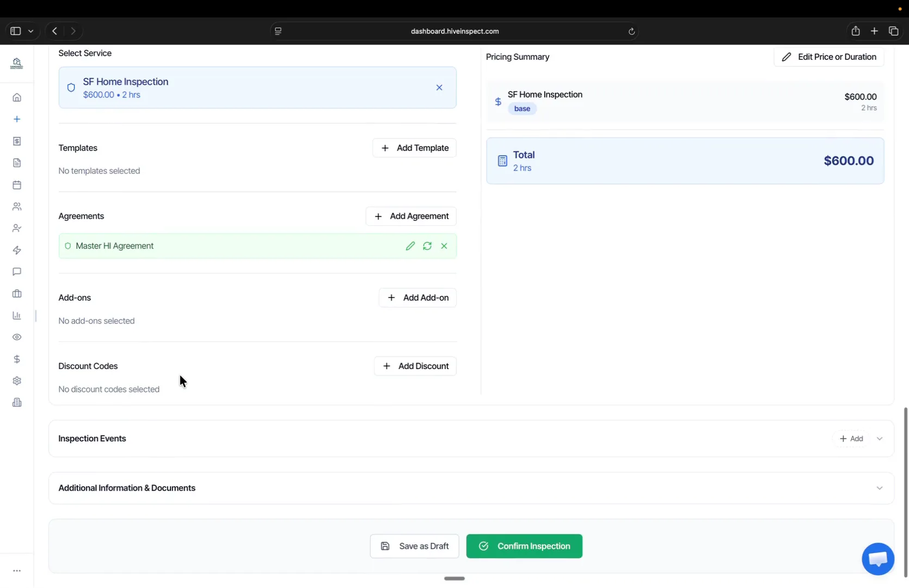Click the plus icon in sidebar
This screenshot has width=909, height=588.
tap(17, 119)
